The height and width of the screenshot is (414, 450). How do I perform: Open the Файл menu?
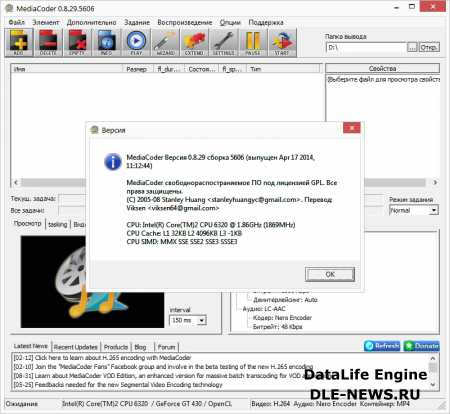click(16, 22)
